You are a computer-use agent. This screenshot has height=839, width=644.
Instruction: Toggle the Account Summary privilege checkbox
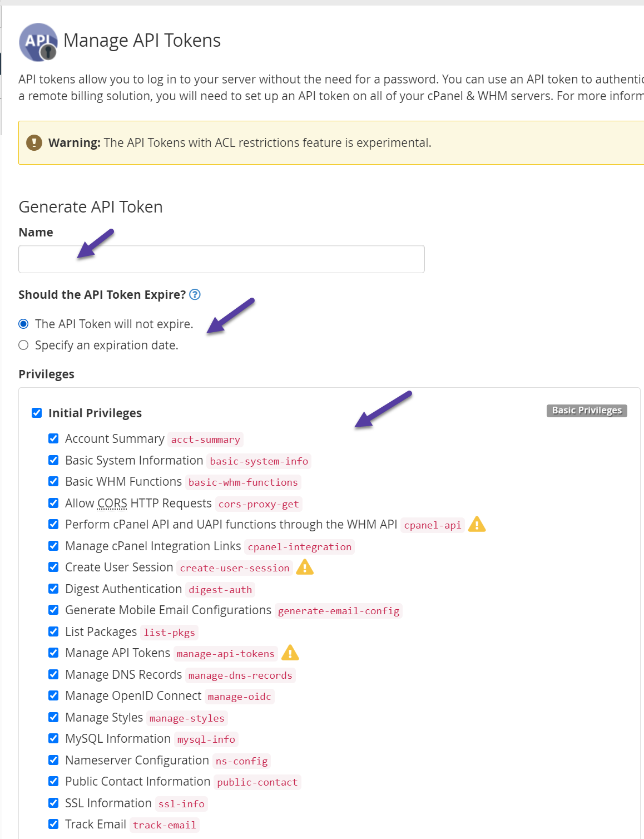53,438
